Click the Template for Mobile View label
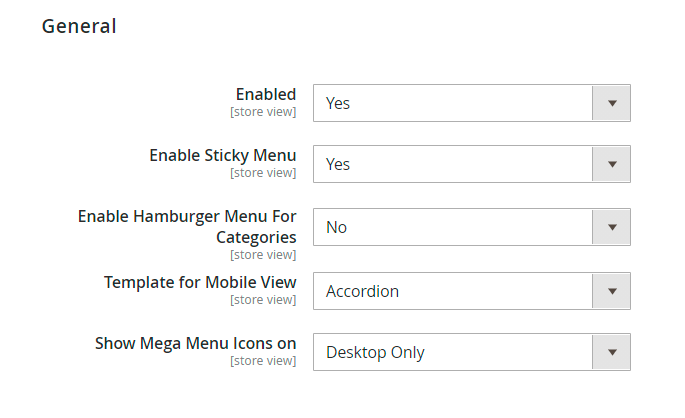This screenshot has width=685, height=418. click(x=200, y=282)
